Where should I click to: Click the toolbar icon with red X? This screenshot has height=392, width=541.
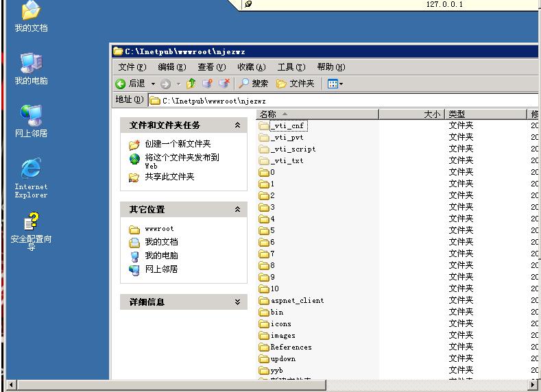(224, 84)
